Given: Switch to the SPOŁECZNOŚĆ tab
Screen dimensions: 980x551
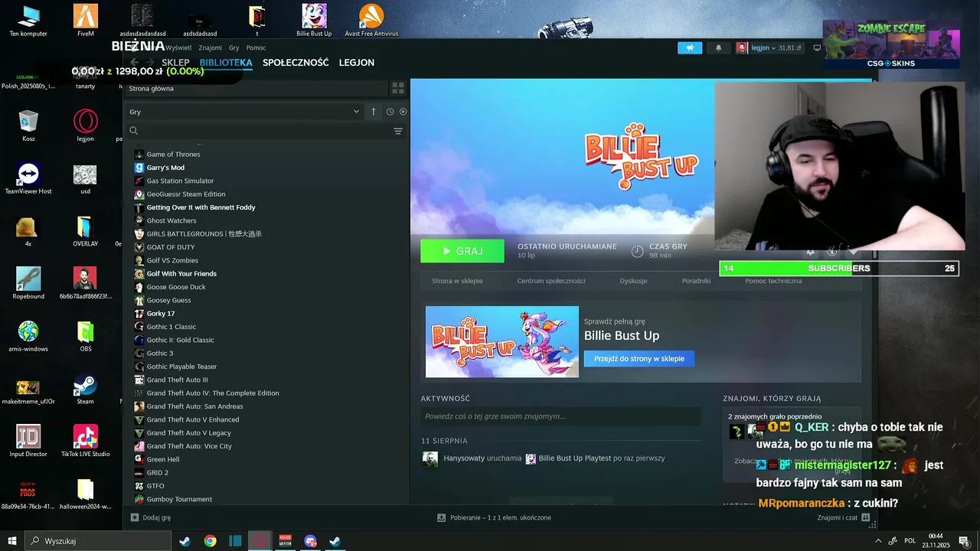Looking at the screenshot, I should (296, 63).
